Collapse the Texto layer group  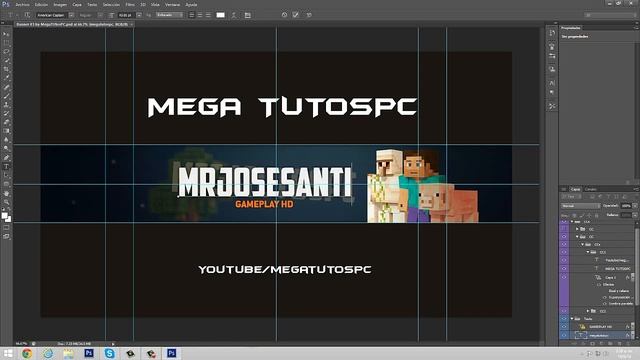[572, 319]
